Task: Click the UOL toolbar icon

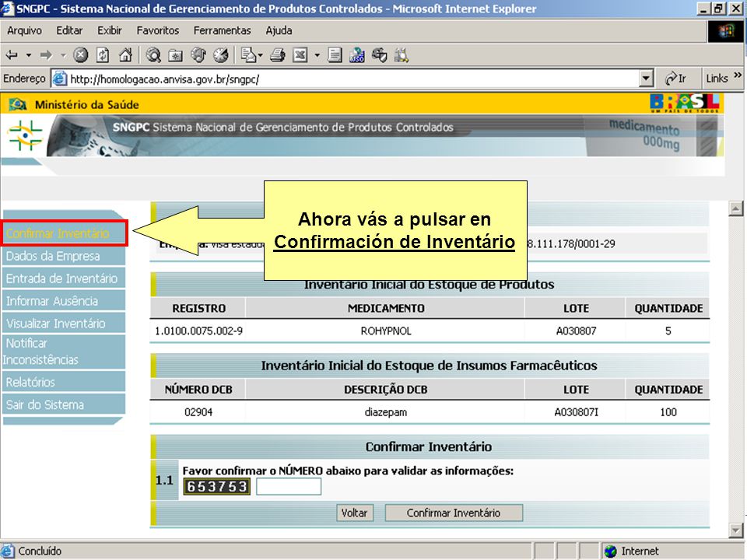Action: pyautogui.click(x=357, y=55)
